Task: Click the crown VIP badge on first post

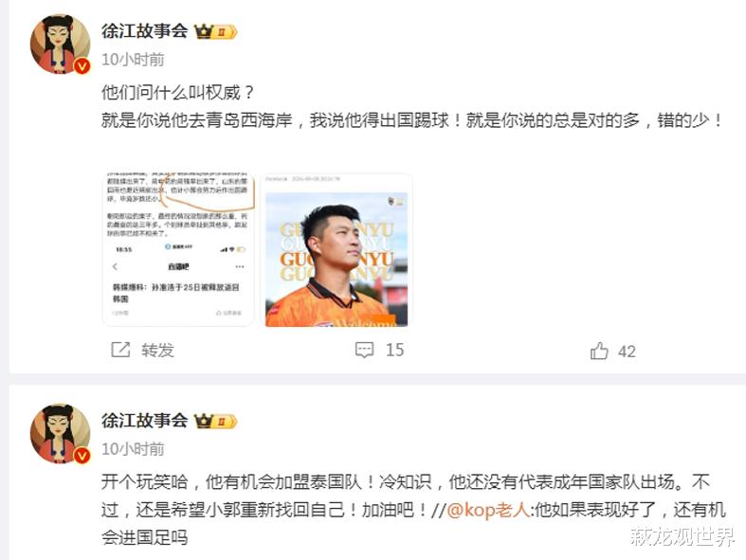Action: pyautogui.click(x=215, y=32)
